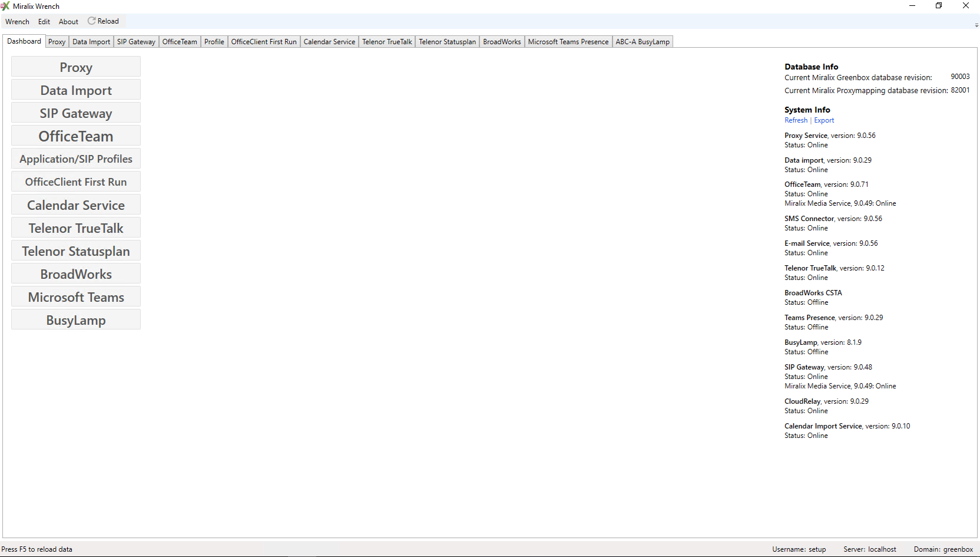Open the Edit menu
Screen dimensions: 980x557
pos(44,22)
